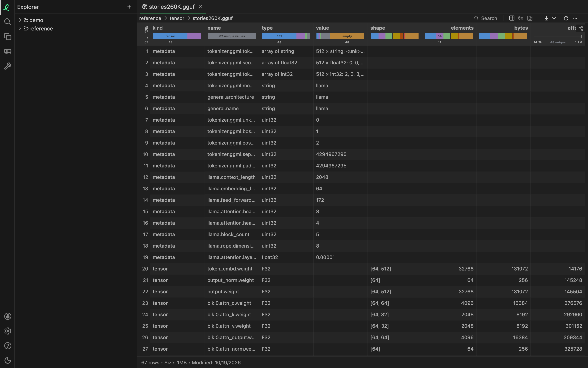Sort by the elements column header
The image size is (588, 368).
coord(462,28)
